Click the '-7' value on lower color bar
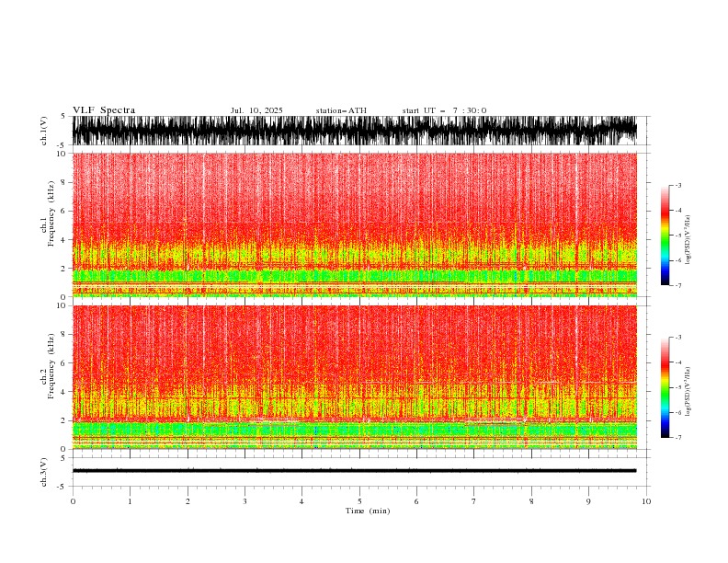Screen dimensions: 728x563 [x=677, y=437]
